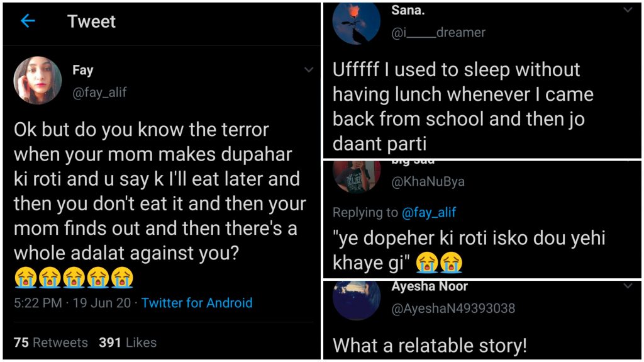View the 75 Retweets list

[x=51, y=342]
